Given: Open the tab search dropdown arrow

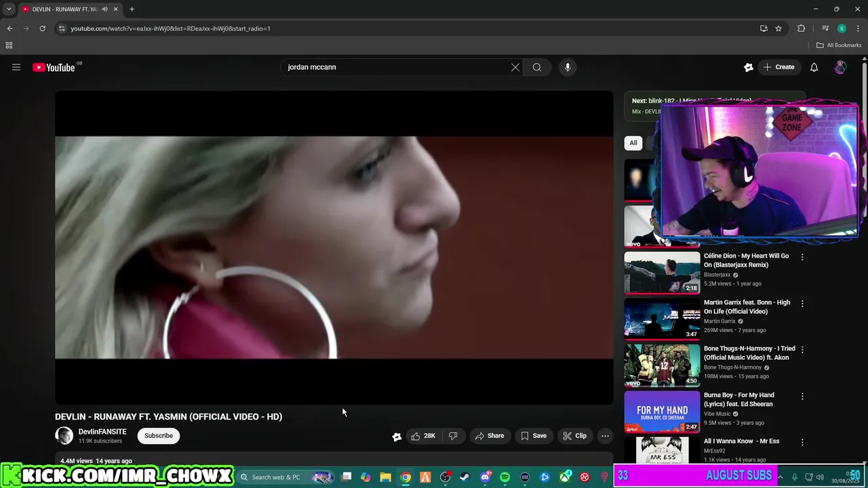Looking at the screenshot, I should pyautogui.click(x=9, y=9).
